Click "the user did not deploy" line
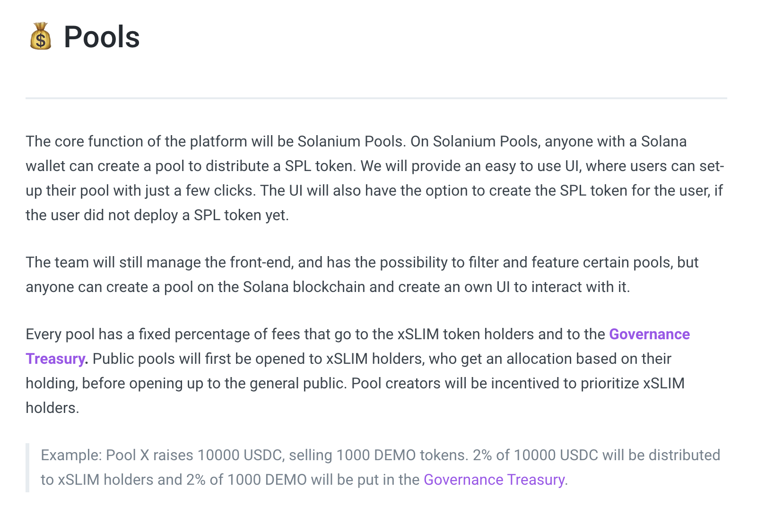 point(157,215)
